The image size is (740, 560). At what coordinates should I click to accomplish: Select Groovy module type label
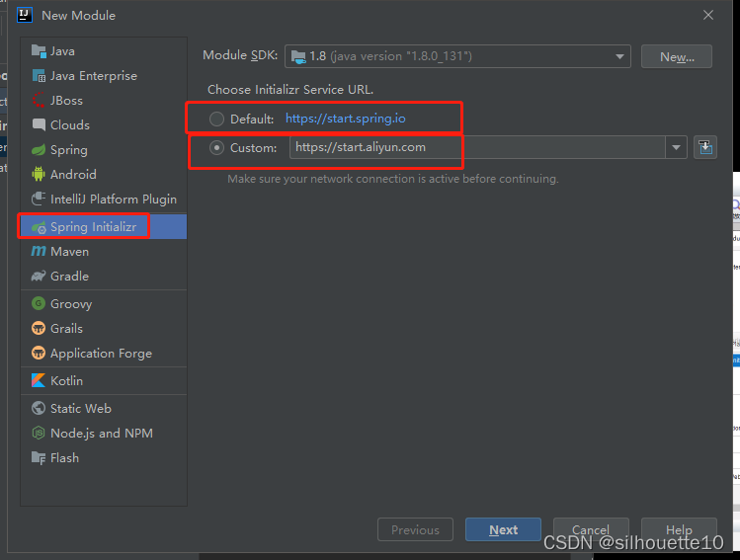71,304
